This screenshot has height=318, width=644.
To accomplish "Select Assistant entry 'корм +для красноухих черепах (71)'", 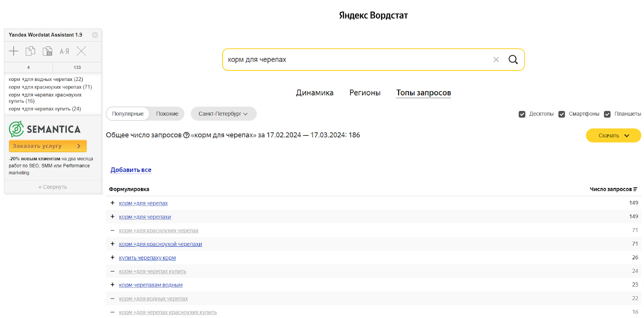I will 50,87.
